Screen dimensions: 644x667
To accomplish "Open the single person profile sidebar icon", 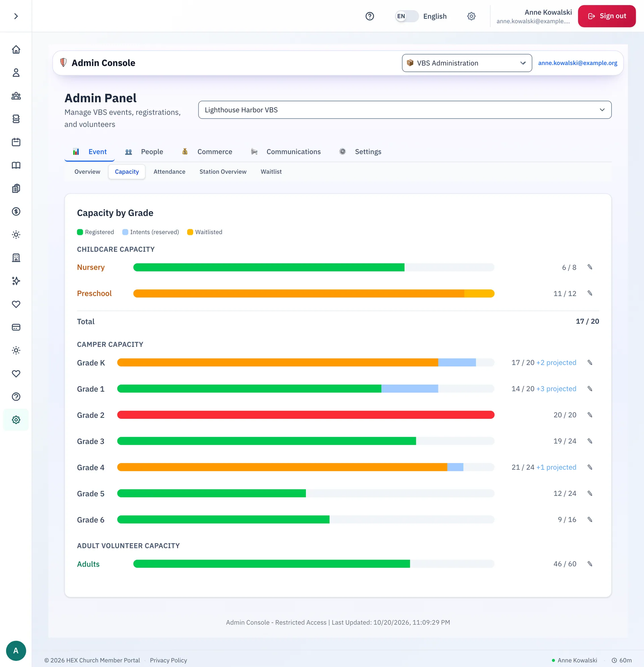I will 16,73.
